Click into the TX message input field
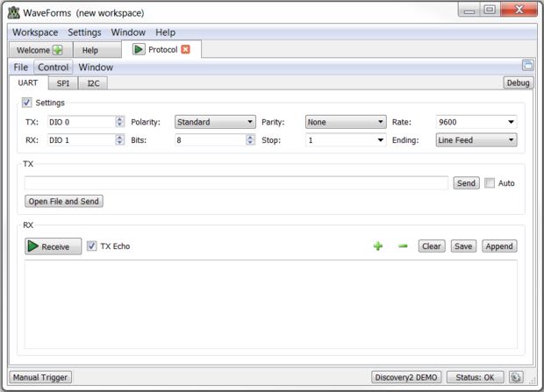The height and width of the screenshot is (392, 544). tap(236, 182)
